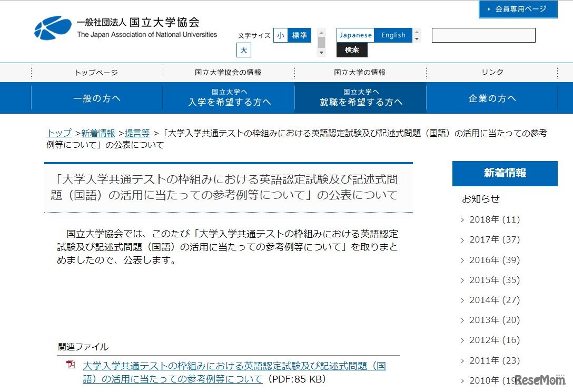
Task: Select 大 to enlarge text size
Action: point(243,50)
